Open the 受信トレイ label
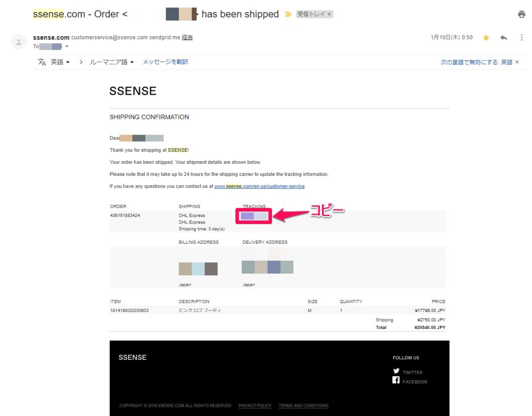532x416 pixels. (x=311, y=14)
